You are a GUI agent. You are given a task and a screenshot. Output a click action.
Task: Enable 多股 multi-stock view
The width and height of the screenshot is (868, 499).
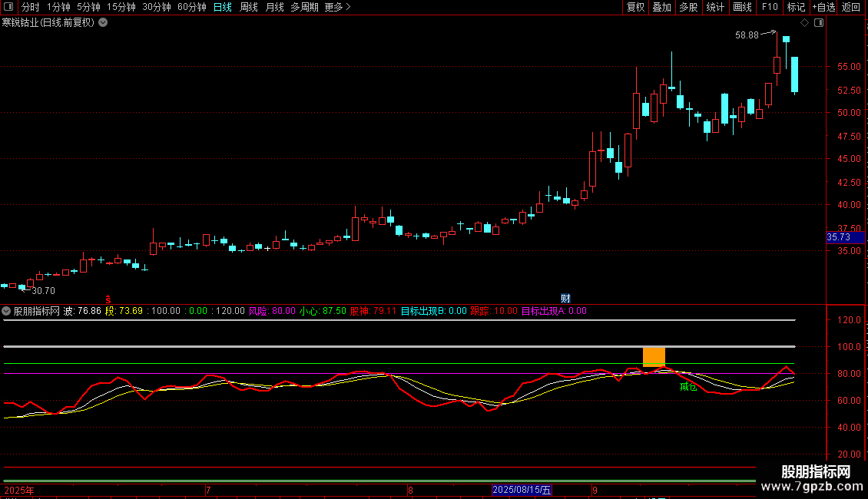click(x=688, y=7)
